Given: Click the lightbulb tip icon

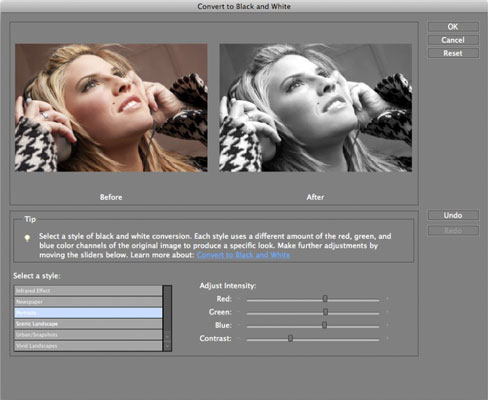Looking at the screenshot, I should pos(27,238).
